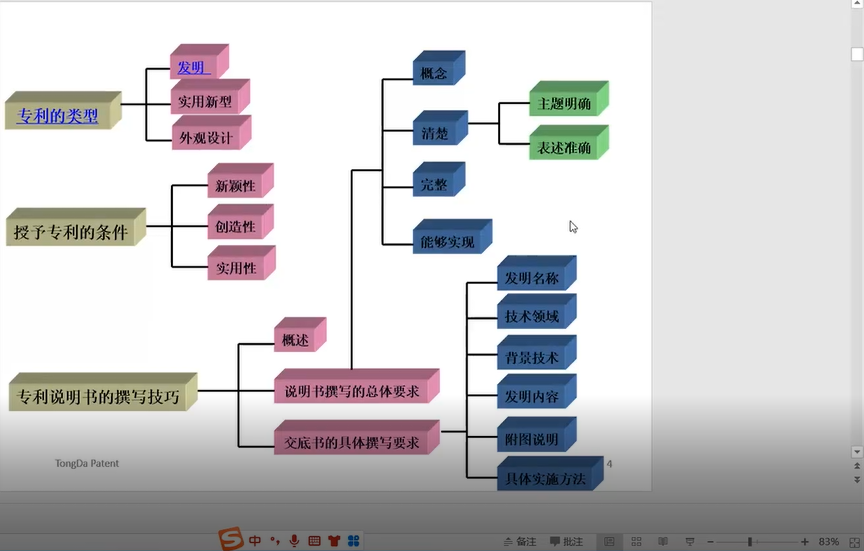The image size is (864, 551).
Task: Follow the 专利的类型 hyperlink
Action: (57, 116)
